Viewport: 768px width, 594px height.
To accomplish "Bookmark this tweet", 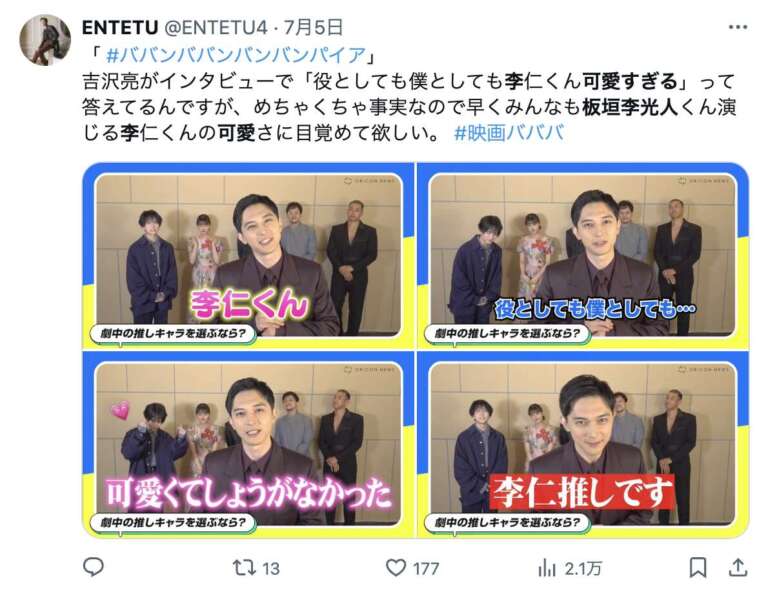I will pyautogui.click(x=697, y=568).
